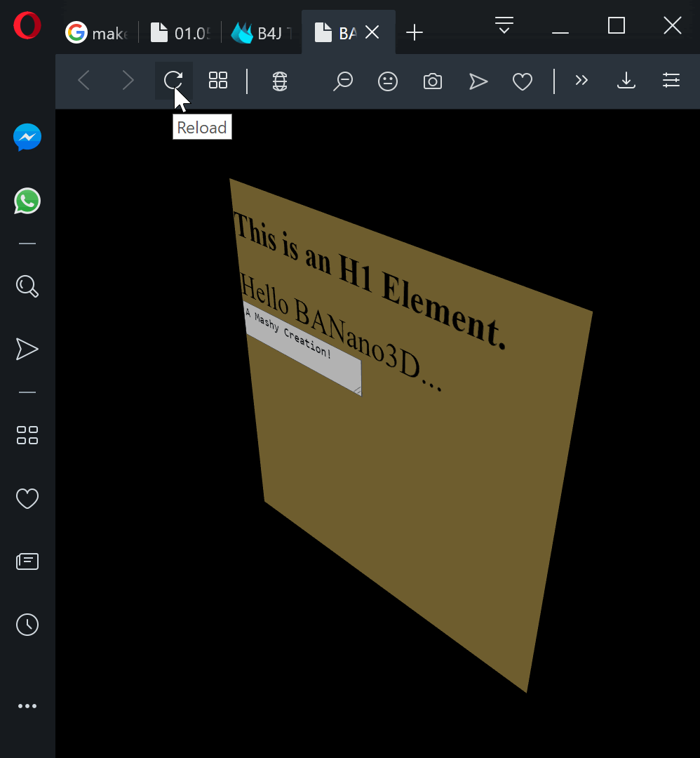Expand hidden toolbar extensions chevron
The height and width of the screenshot is (758, 700).
[581, 80]
